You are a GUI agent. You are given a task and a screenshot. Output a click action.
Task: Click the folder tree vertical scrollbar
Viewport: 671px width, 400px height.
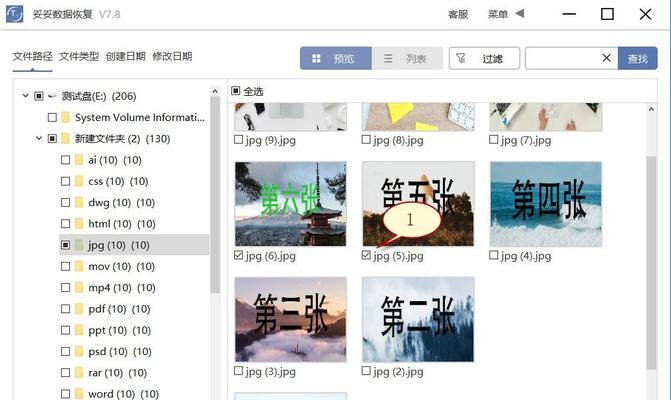[215, 195]
